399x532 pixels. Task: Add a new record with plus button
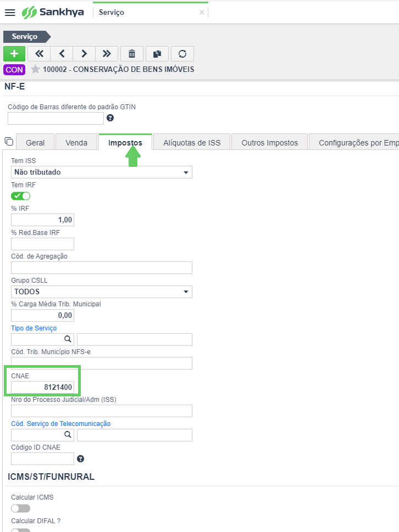(x=14, y=54)
